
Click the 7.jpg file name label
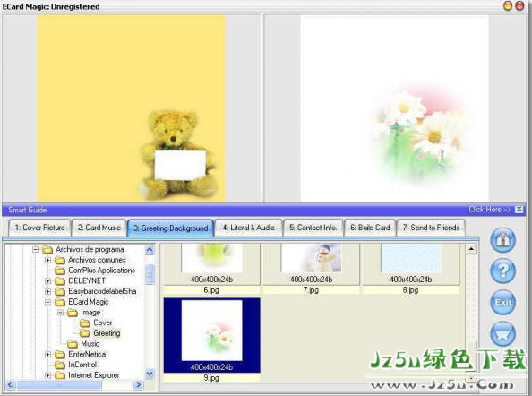[311, 290]
